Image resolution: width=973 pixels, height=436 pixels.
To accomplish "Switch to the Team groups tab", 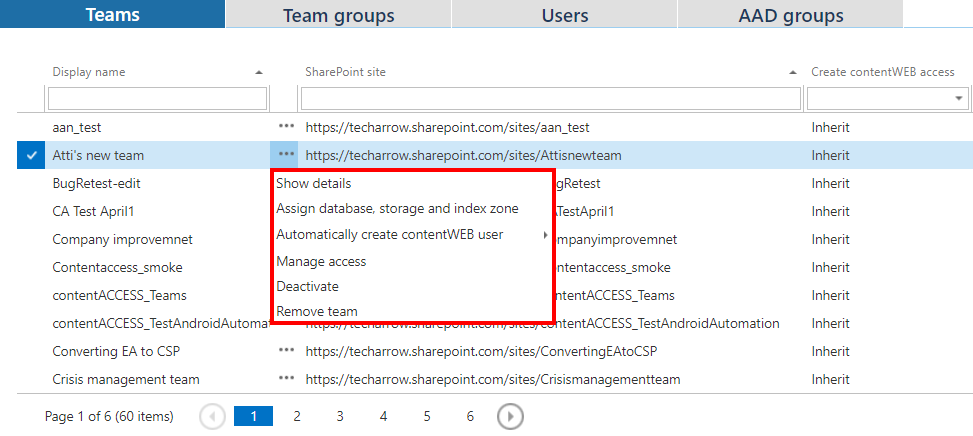I will tap(338, 15).
